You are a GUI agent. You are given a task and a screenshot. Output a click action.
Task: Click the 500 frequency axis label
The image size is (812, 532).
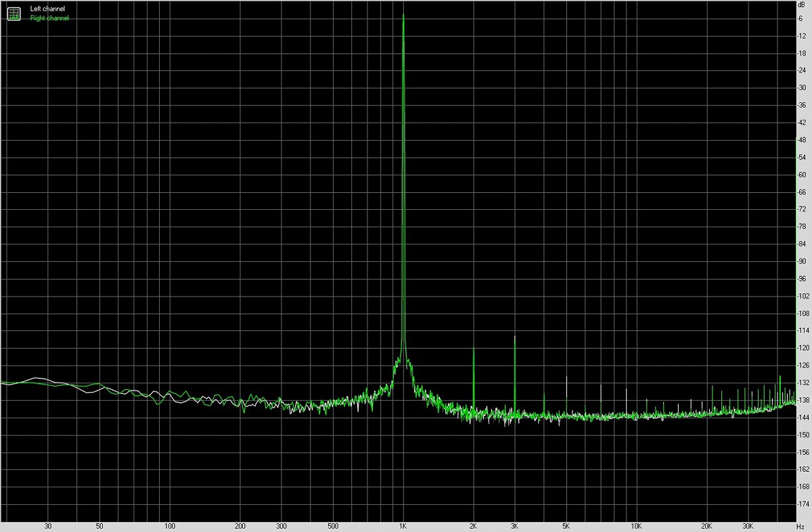[333, 525]
